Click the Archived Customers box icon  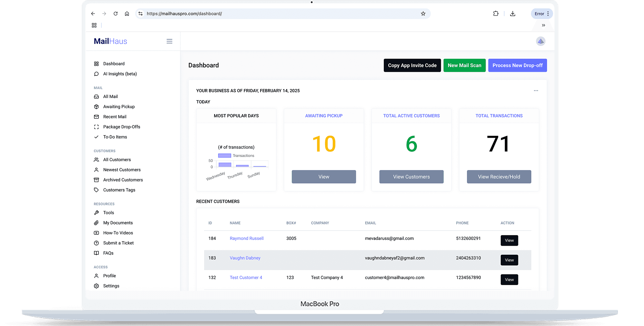coord(96,180)
